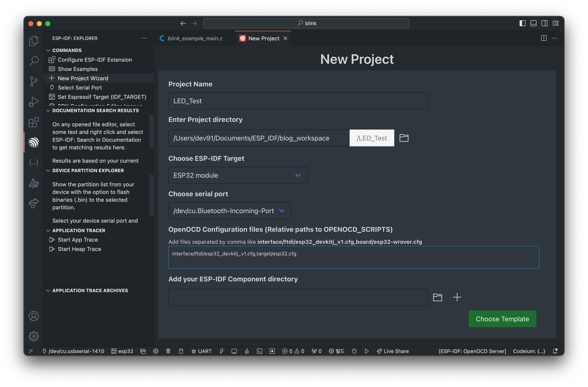Click the build, flash and monitor flame icon

click(246, 351)
